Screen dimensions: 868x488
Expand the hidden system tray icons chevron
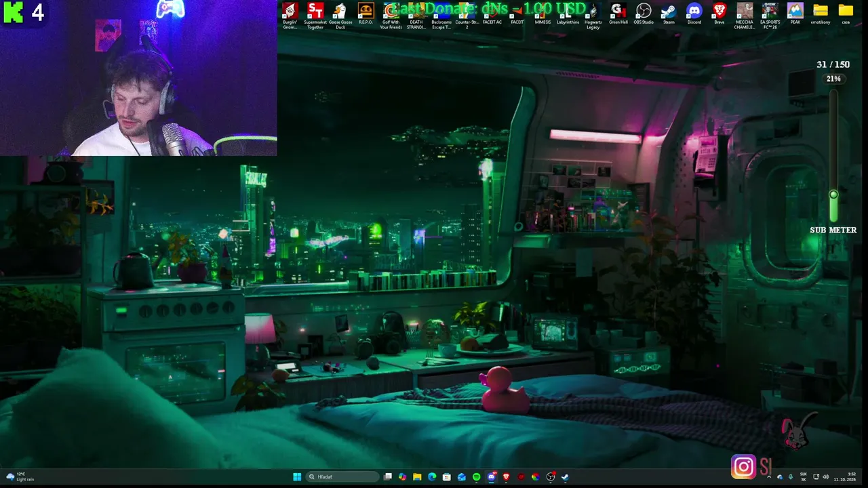point(769,477)
